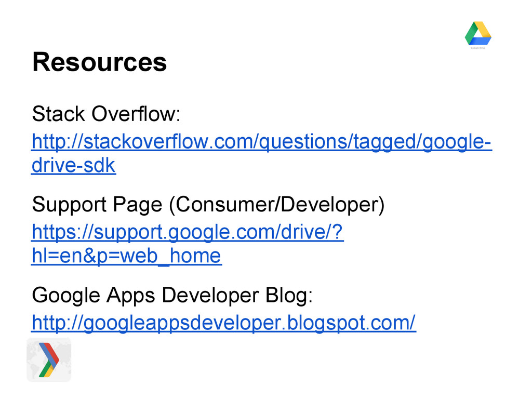Click the yellow side of Drive logo
The width and height of the screenshot is (532, 399).
pyautogui.click(x=484, y=30)
